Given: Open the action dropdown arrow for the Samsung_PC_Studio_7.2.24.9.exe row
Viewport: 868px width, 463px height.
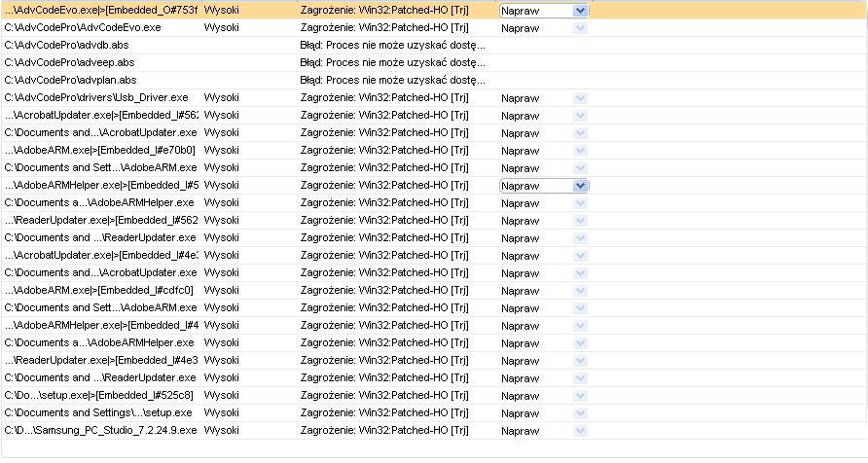Looking at the screenshot, I should pyautogui.click(x=580, y=430).
